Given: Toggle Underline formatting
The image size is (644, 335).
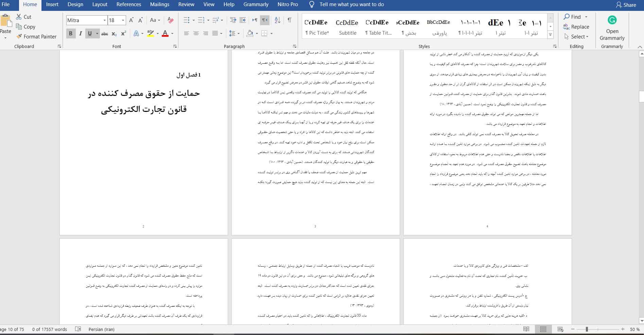Looking at the screenshot, I should click(90, 33).
